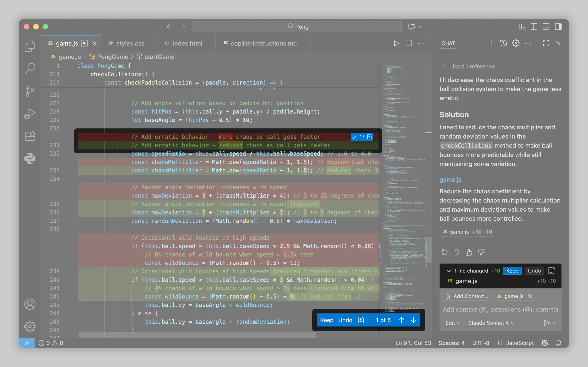Viewport: 588px width, 367px height.
Task: Start a new chat with plus icon
Action: (491, 43)
